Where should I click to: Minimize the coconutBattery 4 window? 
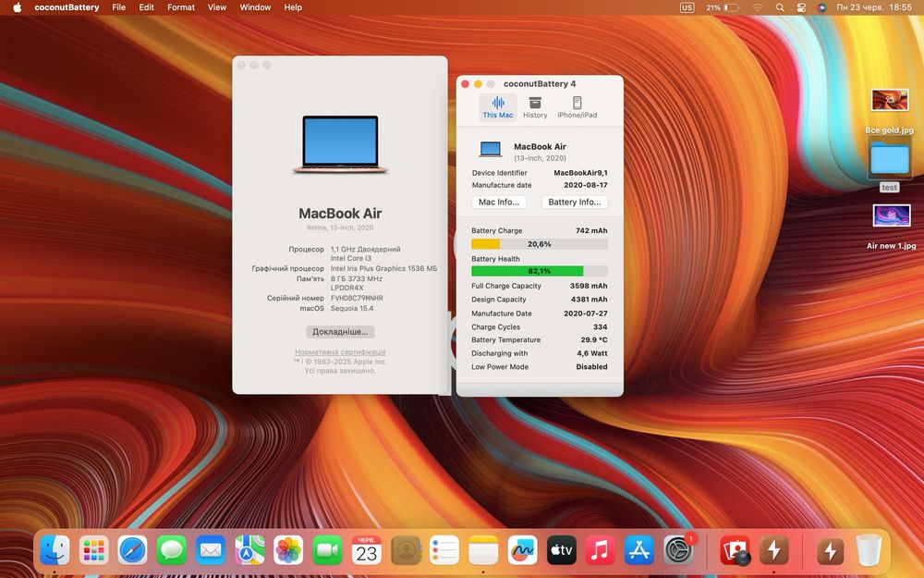click(478, 84)
